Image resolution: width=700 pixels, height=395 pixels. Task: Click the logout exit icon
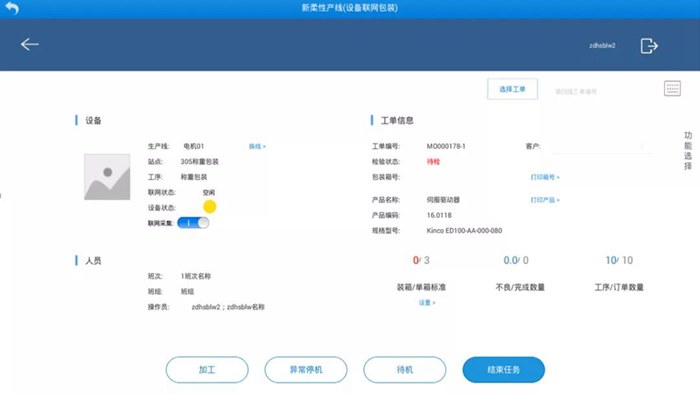(649, 46)
